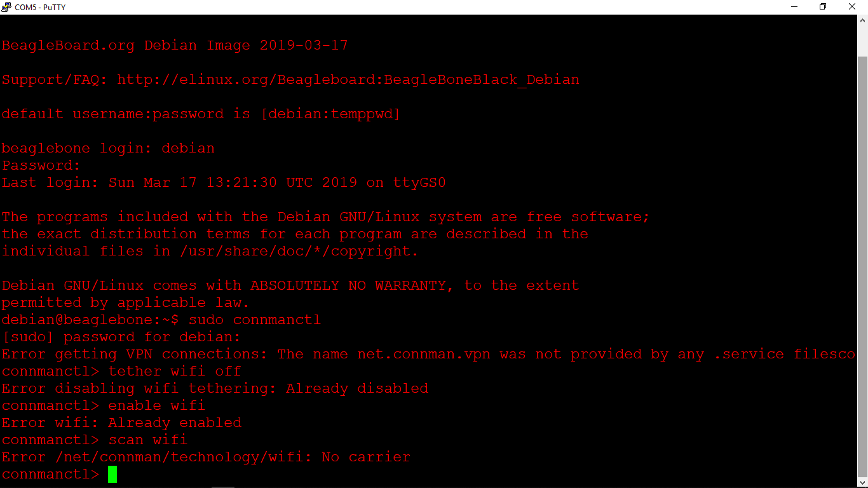Open the PuTTY system menu icon

[6, 7]
